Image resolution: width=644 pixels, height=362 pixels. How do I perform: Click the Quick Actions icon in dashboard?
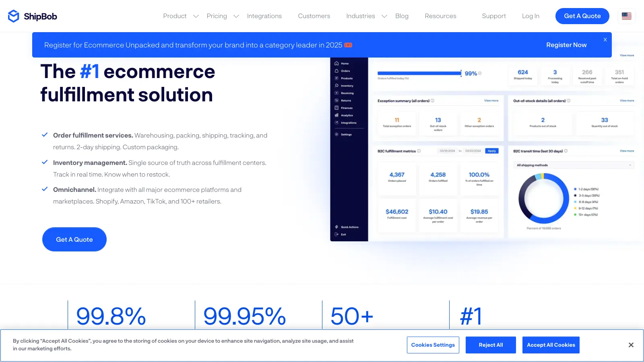click(x=336, y=227)
